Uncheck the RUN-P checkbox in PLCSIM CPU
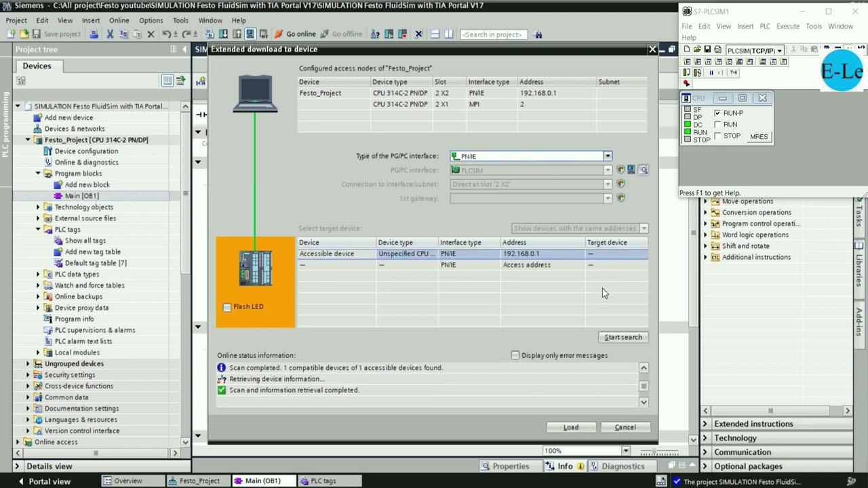The image size is (868, 488). point(717,113)
